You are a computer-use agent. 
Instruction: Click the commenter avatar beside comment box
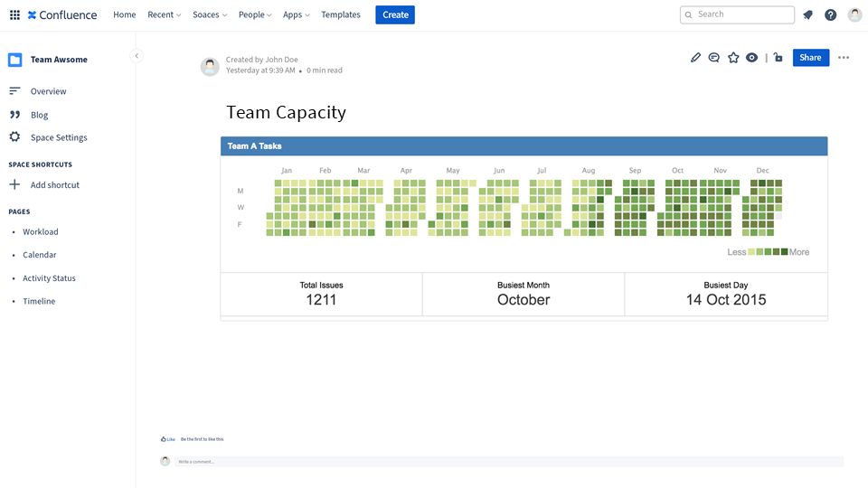point(165,461)
